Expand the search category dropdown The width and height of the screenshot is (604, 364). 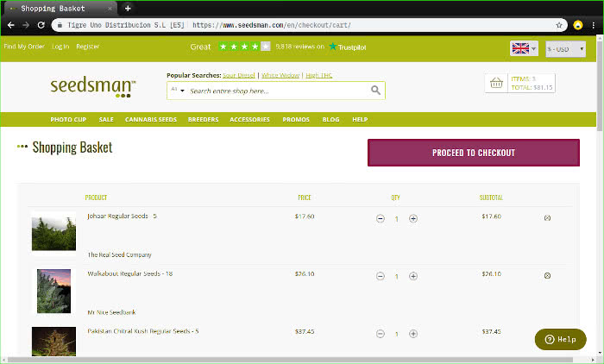[178, 90]
